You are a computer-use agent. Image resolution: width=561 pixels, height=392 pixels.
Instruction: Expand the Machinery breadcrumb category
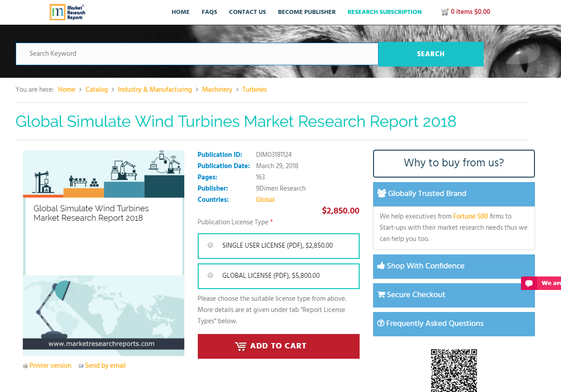click(x=217, y=89)
